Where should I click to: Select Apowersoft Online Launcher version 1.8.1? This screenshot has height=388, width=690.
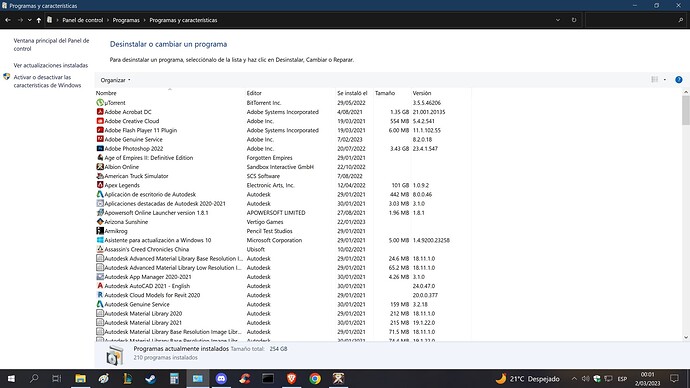[x=283, y=212]
